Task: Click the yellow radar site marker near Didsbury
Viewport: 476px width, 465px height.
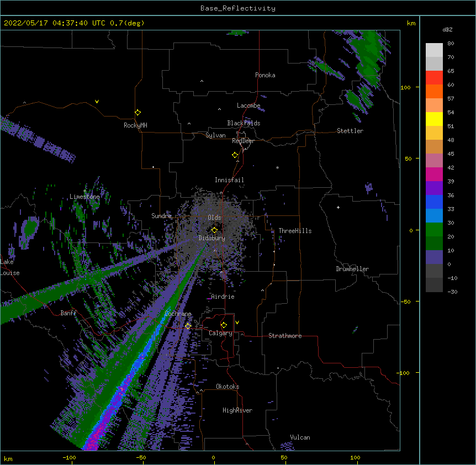Action: 214,230
